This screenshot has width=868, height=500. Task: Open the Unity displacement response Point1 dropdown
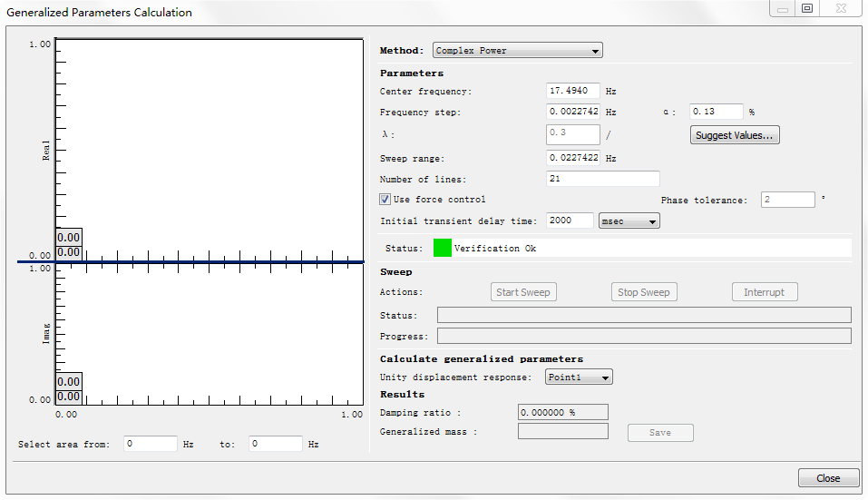click(579, 377)
